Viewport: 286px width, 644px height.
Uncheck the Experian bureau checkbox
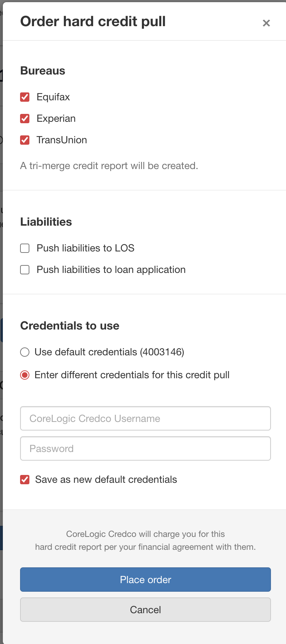click(x=25, y=119)
